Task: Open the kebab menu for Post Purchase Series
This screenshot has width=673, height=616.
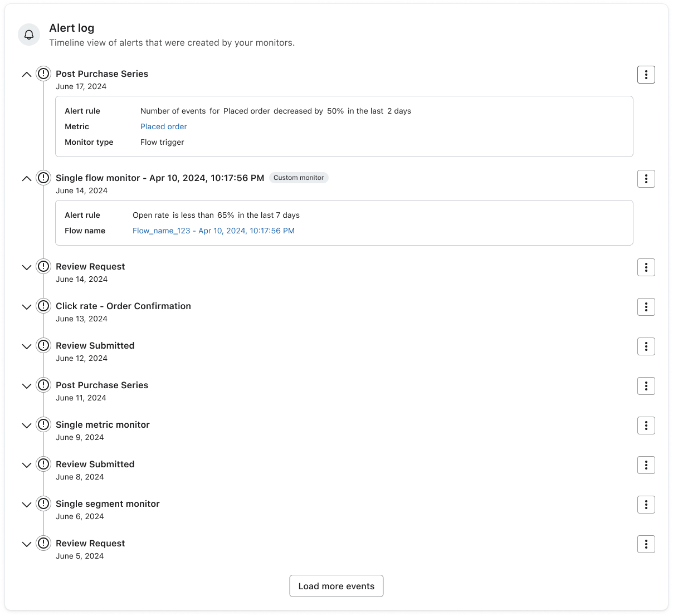Action: click(646, 74)
